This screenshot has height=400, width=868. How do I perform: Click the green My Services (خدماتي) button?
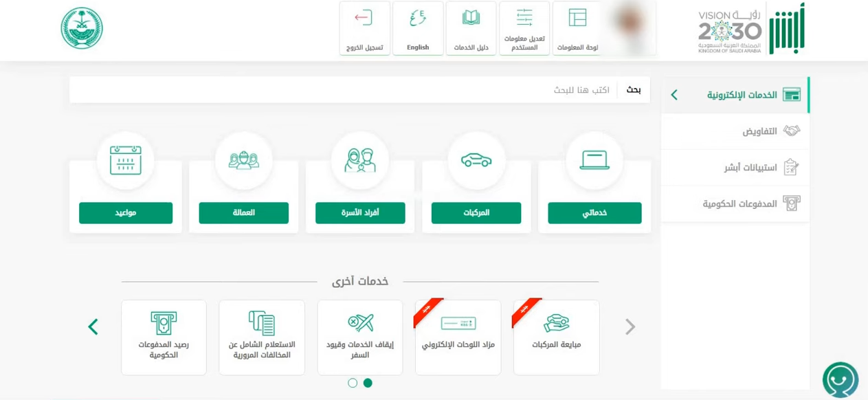click(x=594, y=213)
